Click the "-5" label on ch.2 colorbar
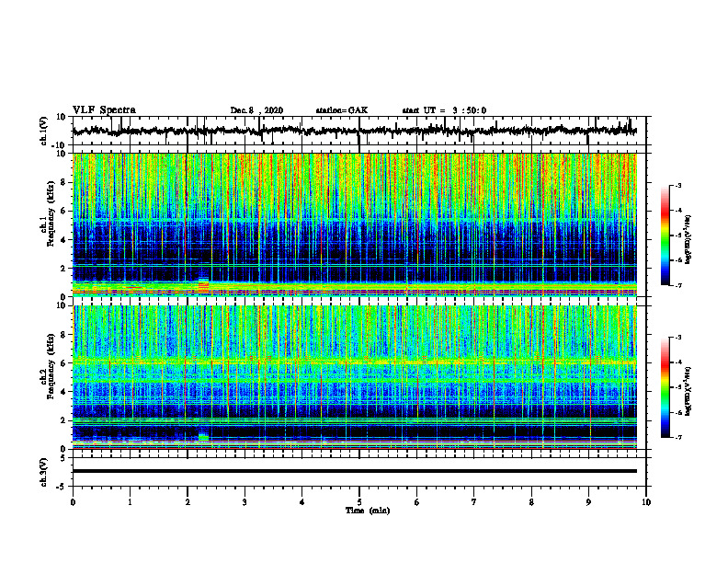This screenshot has width=728, height=563. tap(678, 387)
